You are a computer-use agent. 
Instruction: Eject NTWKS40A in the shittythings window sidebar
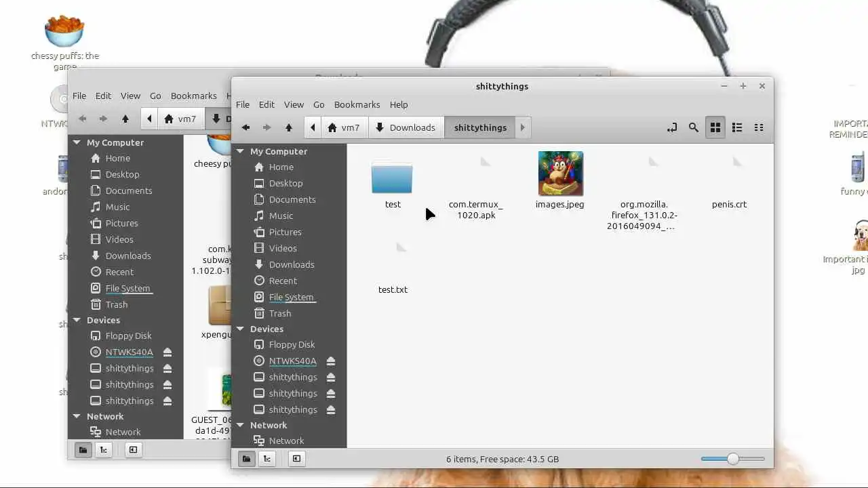tap(331, 361)
